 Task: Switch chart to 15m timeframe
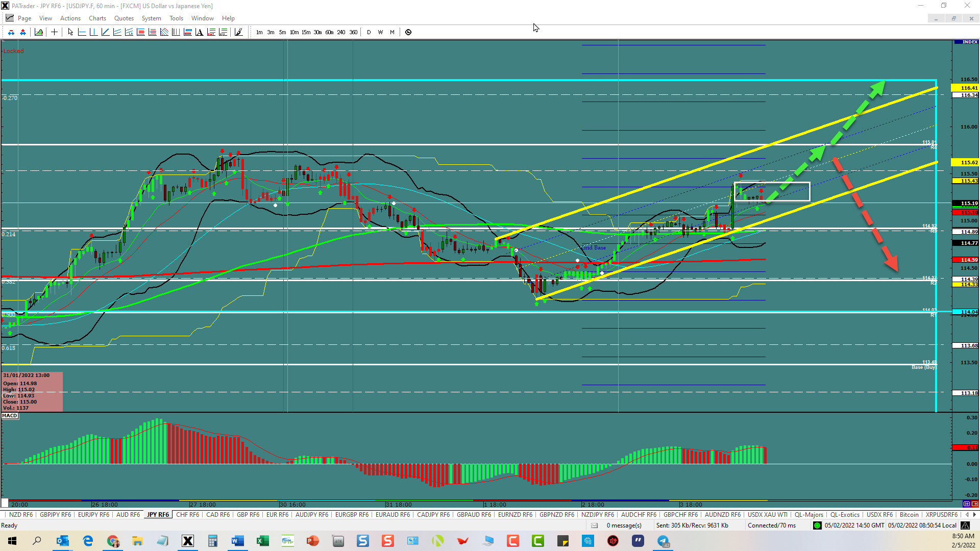[306, 32]
